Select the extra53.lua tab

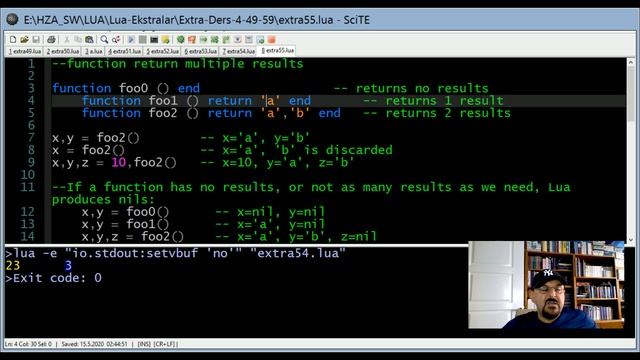pos(200,51)
